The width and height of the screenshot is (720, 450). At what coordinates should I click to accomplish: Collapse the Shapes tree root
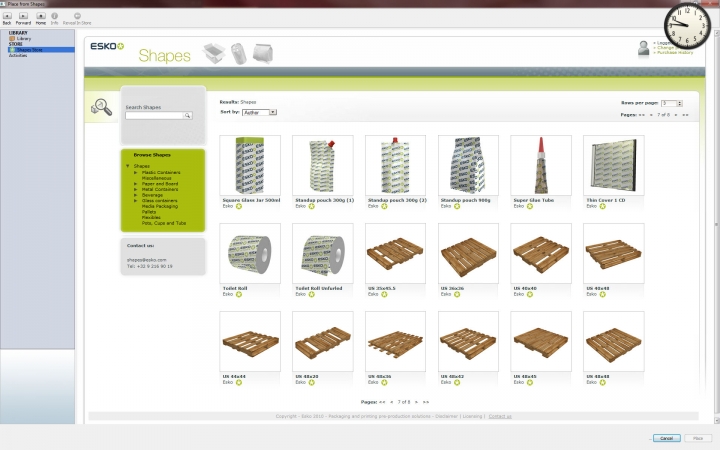(x=127, y=166)
